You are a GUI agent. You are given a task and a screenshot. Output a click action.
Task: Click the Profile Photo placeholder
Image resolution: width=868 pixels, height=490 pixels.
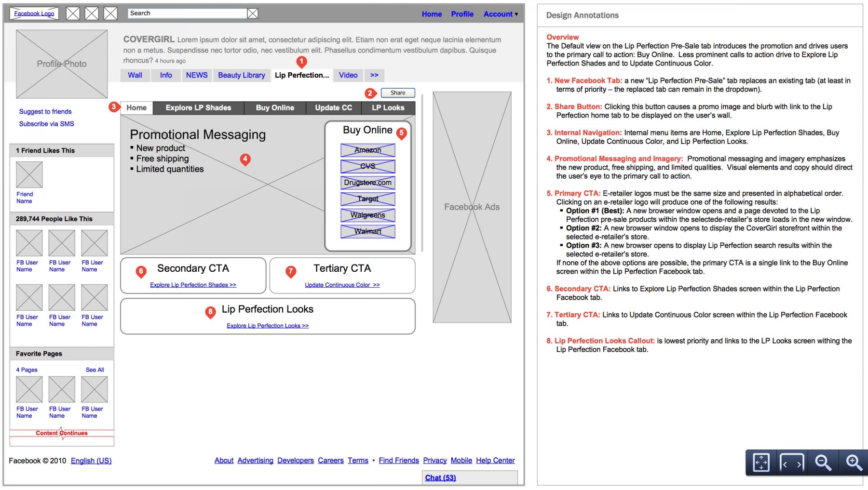62,64
